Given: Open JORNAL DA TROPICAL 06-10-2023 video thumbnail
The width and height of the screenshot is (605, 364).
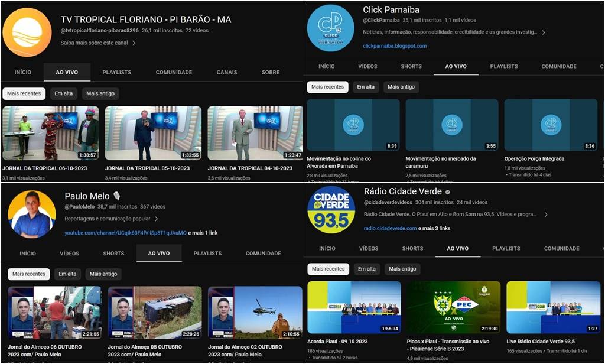Looking at the screenshot, I should (51, 134).
